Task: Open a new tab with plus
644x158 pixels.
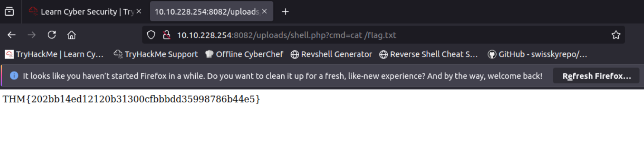Action: [x=285, y=12]
